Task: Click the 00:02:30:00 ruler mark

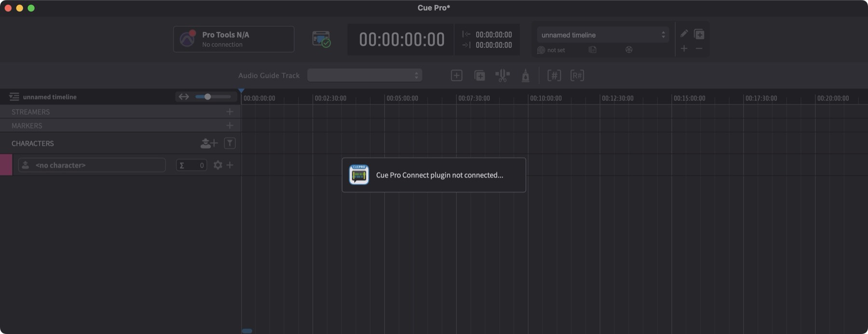Action: coord(330,98)
